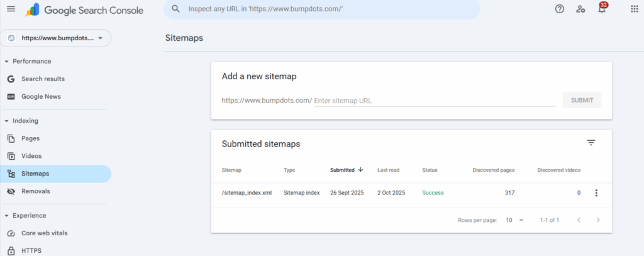
Task: Open more options for sitemap_index.xml row
Action: click(596, 193)
